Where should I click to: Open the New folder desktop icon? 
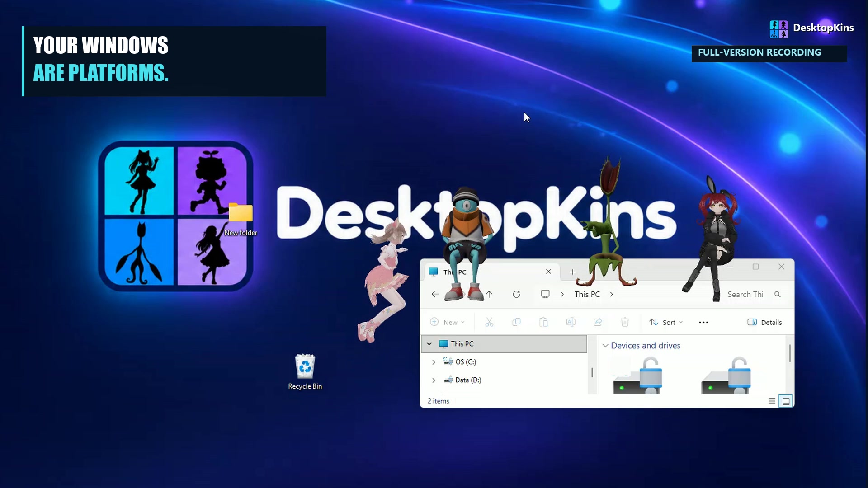241,219
